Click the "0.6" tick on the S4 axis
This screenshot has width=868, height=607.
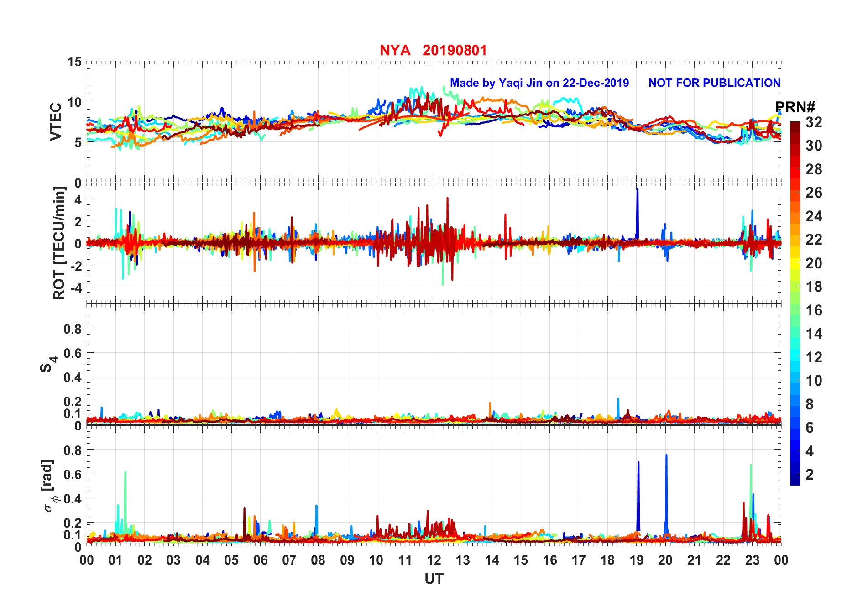coord(73,353)
